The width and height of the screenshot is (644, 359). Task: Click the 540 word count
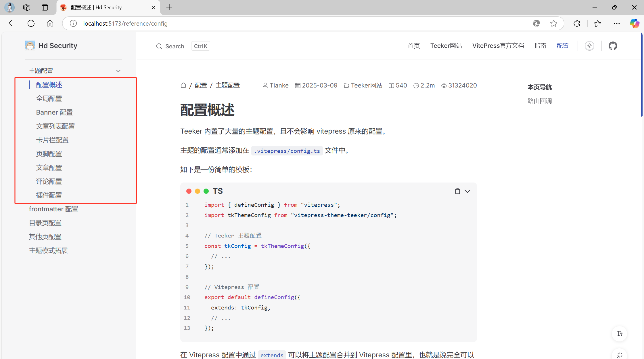coord(401,86)
